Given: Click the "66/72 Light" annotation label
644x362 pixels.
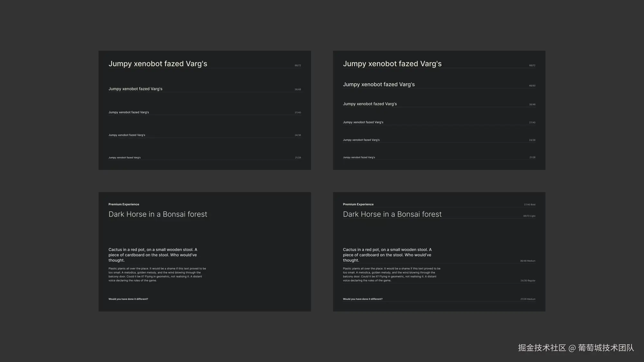Looking at the screenshot, I should (x=529, y=216).
